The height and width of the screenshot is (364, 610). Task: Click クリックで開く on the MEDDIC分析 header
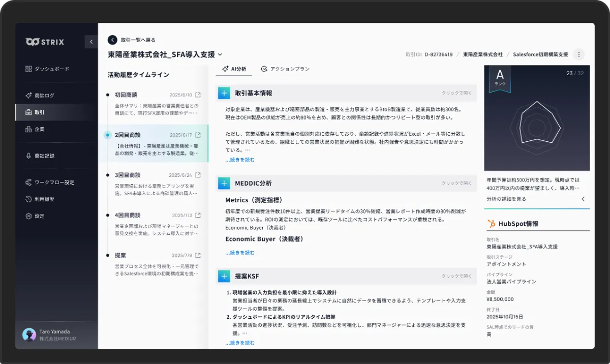[456, 183]
